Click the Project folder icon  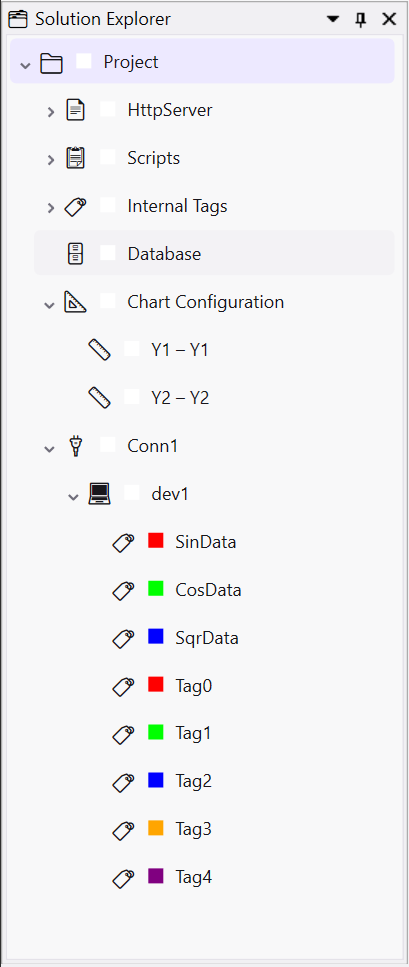click(x=51, y=62)
